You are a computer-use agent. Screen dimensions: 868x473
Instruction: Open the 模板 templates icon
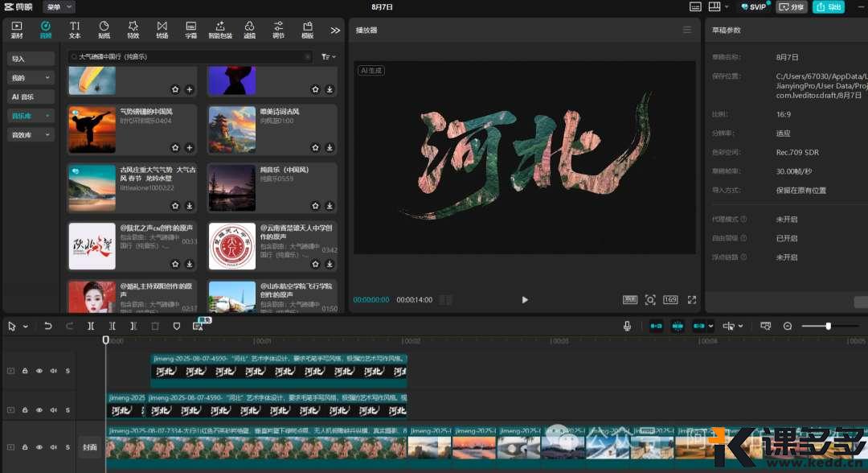click(x=308, y=30)
